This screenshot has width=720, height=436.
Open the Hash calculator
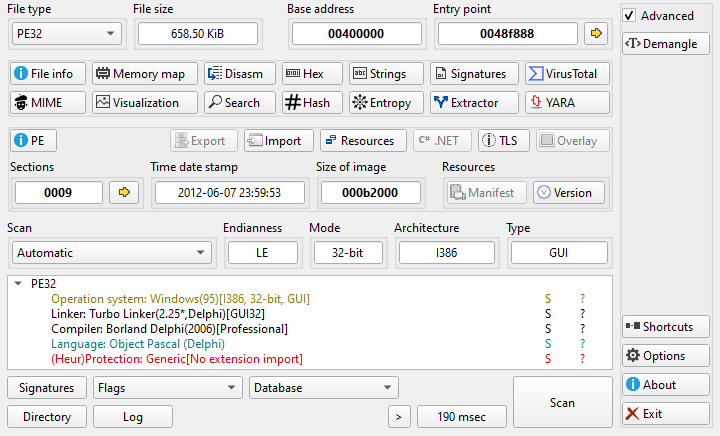click(x=306, y=102)
